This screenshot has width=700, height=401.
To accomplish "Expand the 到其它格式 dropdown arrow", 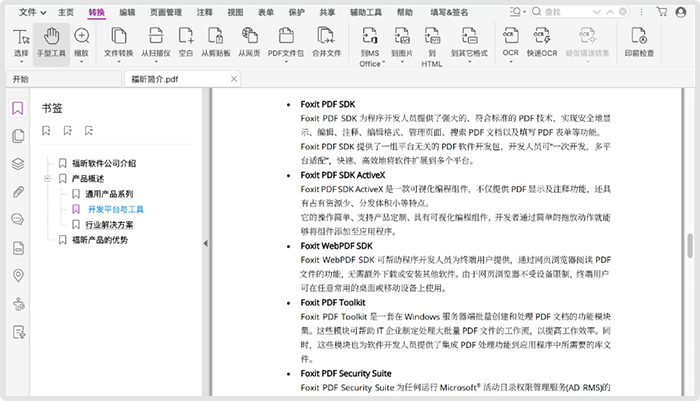I will 469,62.
